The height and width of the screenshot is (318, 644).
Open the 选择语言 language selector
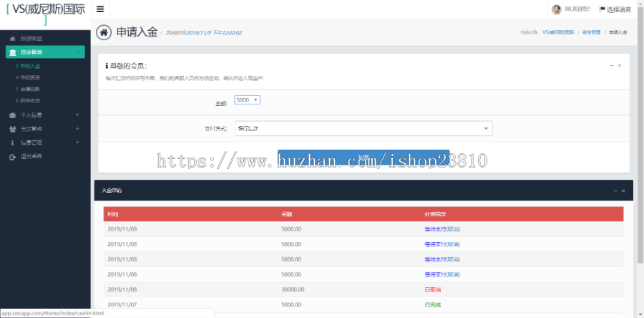click(615, 9)
